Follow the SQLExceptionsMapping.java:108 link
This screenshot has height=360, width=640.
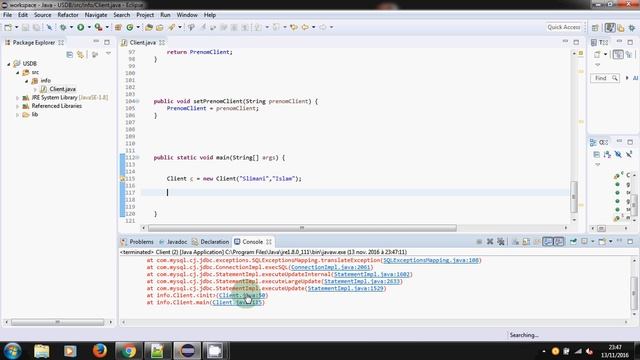coord(431,260)
